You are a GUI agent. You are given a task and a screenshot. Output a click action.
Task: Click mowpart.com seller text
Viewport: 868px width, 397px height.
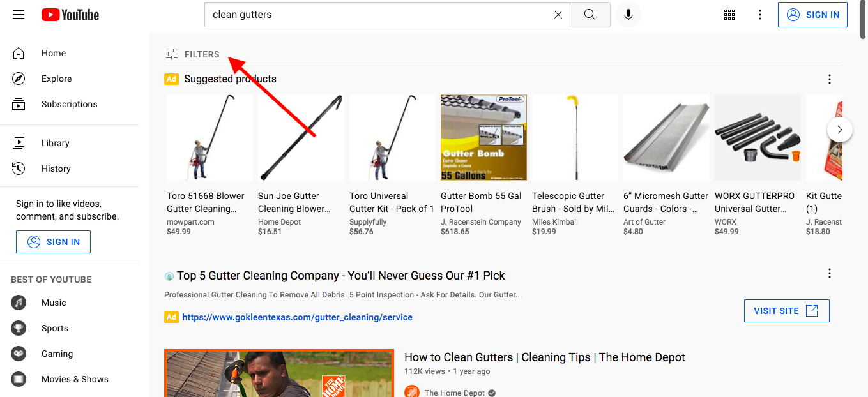(x=190, y=222)
